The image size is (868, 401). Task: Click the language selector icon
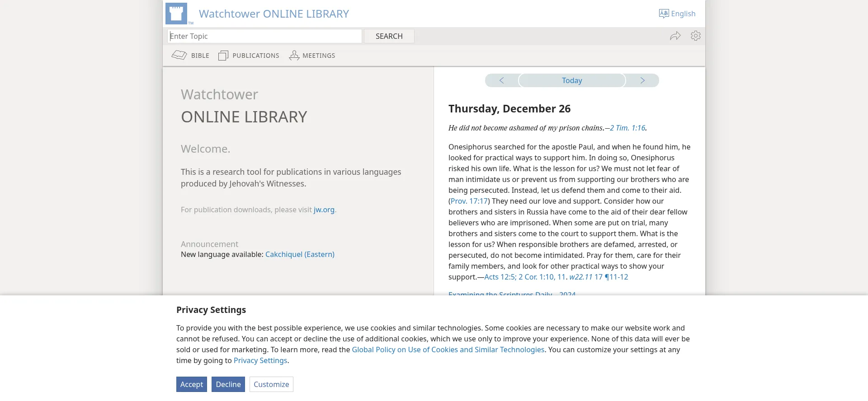[664, 14]
